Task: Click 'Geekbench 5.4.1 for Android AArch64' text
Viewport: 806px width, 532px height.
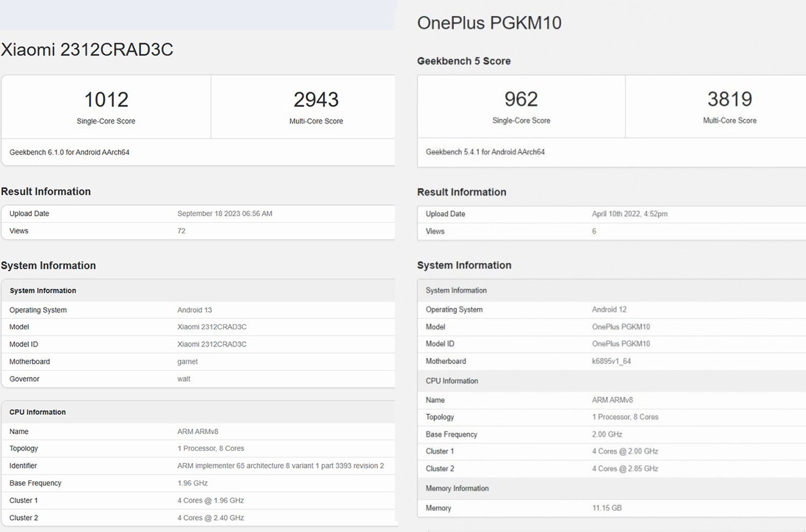Action: point(485,152)
